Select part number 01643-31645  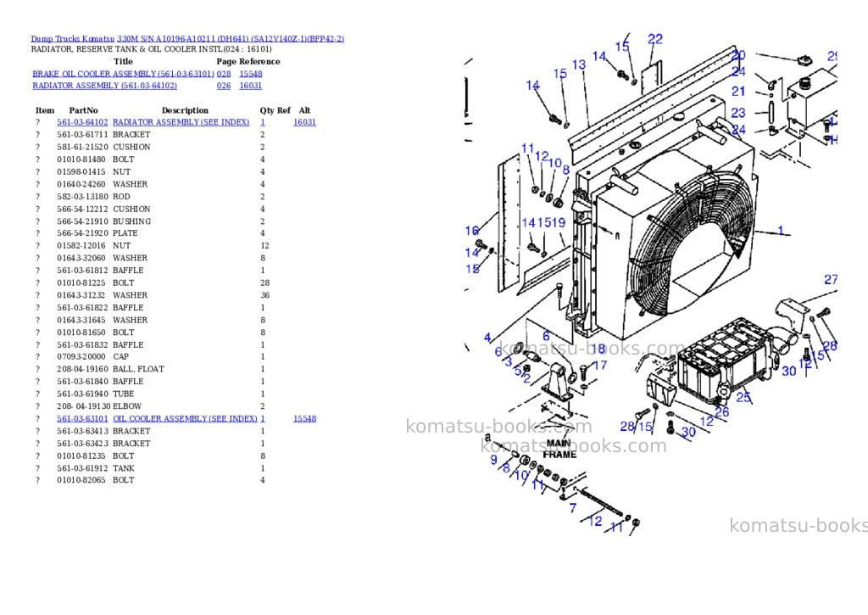coord(81,321)
